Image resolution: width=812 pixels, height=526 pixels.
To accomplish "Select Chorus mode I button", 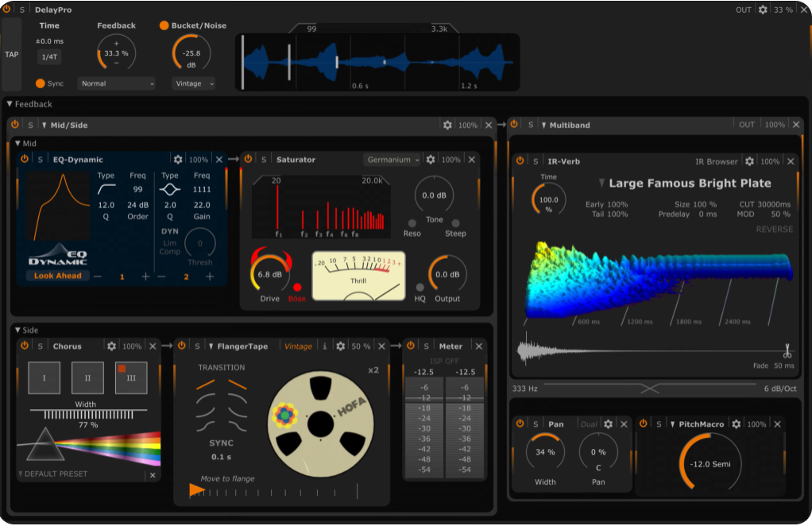I will click(44, 377).
